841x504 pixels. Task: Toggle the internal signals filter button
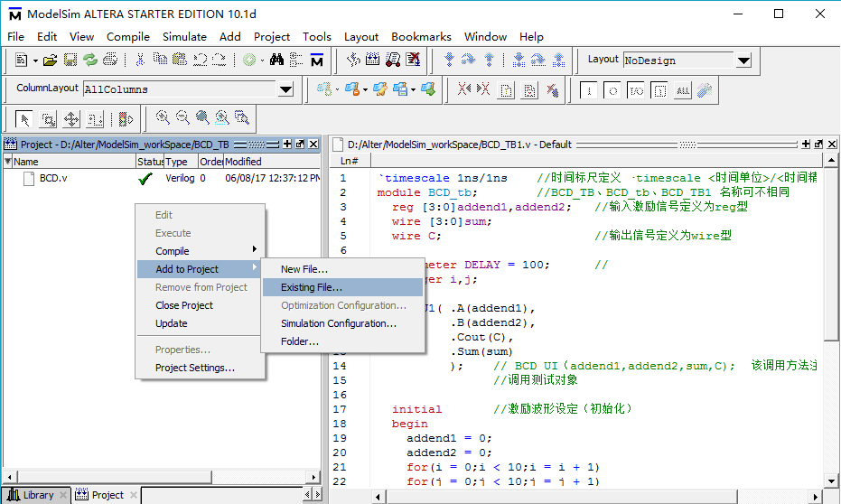tap(659, 90)
